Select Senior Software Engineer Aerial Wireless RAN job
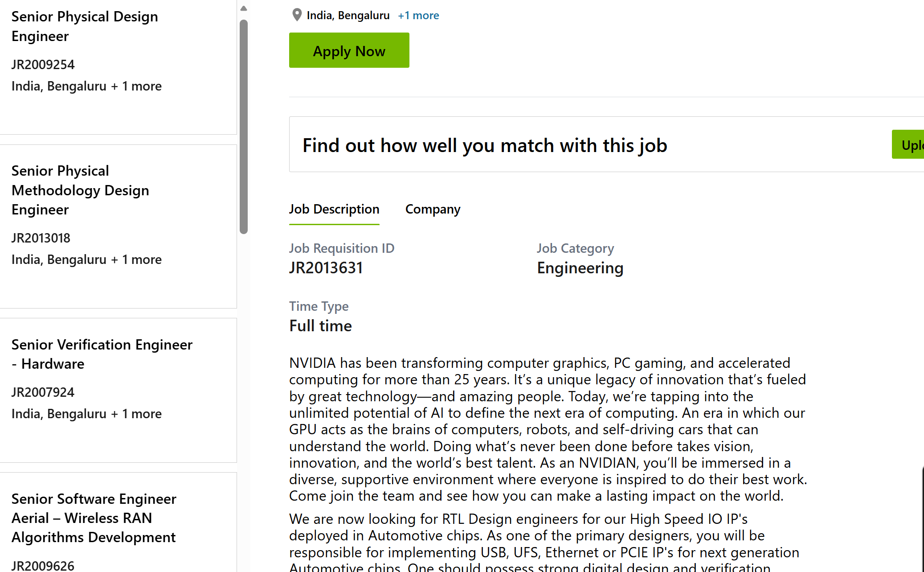 [x=94, y=518]
